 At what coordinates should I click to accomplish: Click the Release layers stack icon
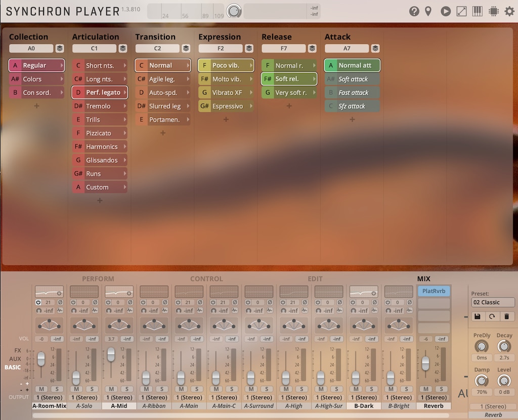coord(312,49)
